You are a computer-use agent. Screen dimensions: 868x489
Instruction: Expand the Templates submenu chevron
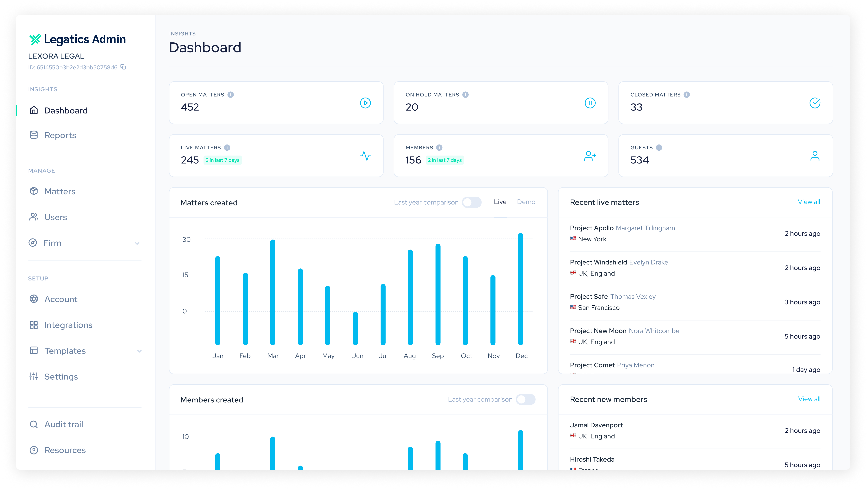(139, 351)
